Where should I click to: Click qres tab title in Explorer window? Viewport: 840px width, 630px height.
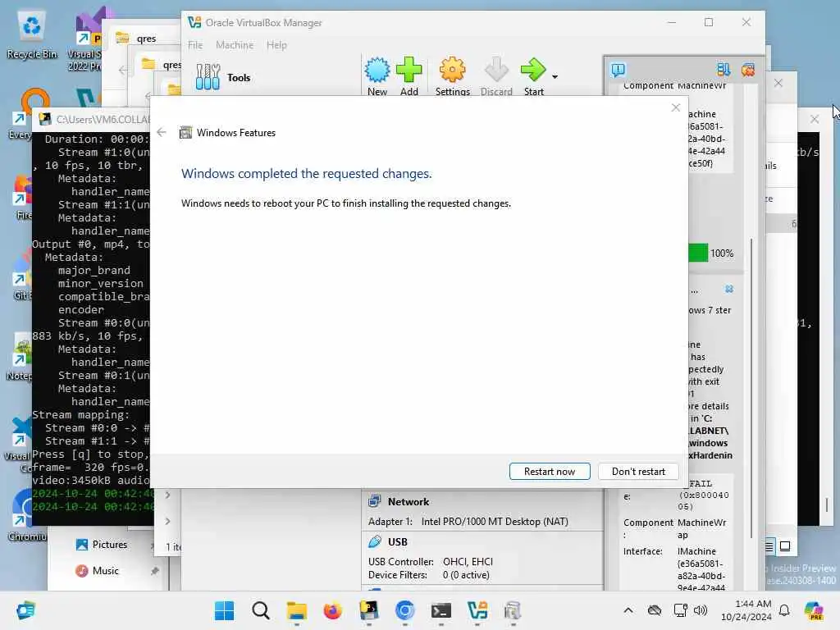click(x=146, y=39)
